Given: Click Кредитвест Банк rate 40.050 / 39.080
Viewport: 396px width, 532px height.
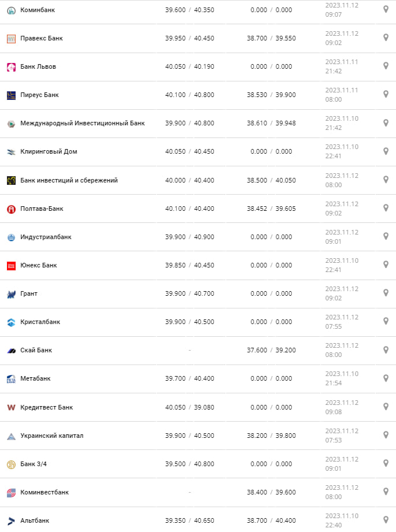Looking at the screenshot, I should 190,407.
